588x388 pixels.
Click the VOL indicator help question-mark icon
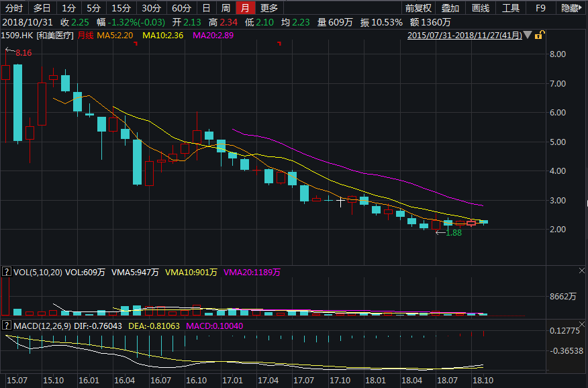[x=7, y=272]
